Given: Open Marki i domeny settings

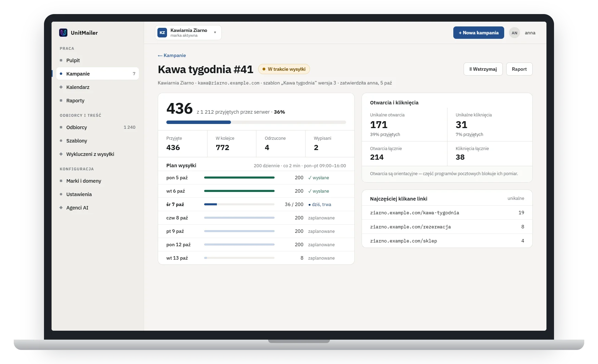Looking at the screenshot, I should coord(98,181).
